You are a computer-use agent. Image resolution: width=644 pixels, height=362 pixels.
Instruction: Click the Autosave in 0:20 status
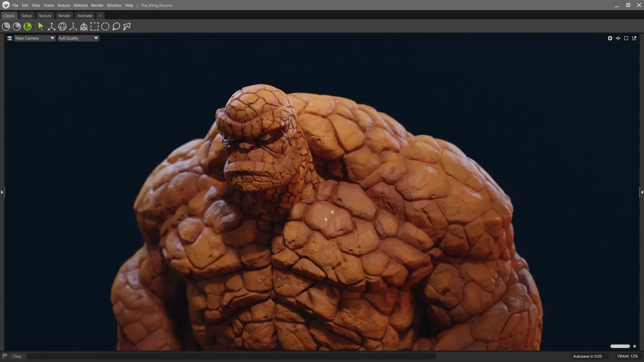click(587, 356)
